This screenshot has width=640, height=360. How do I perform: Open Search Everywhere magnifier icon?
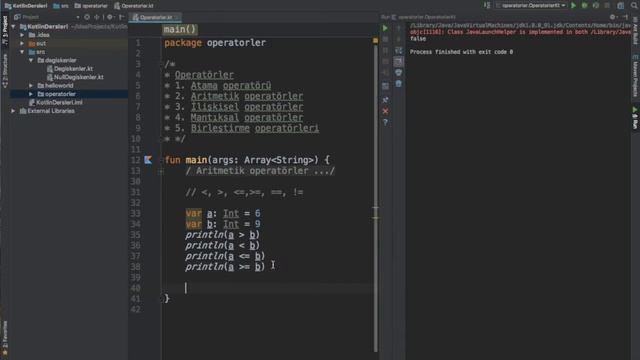coord(634,5)
